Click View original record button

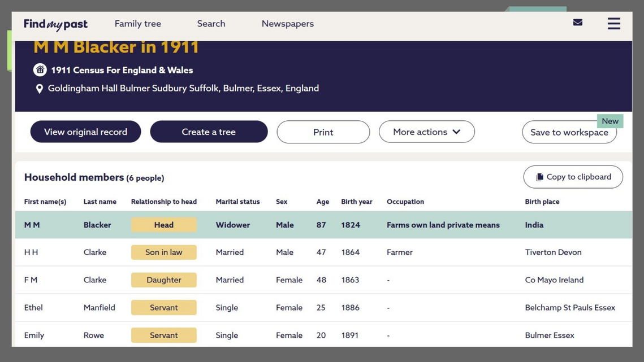(x=85, y=132)
